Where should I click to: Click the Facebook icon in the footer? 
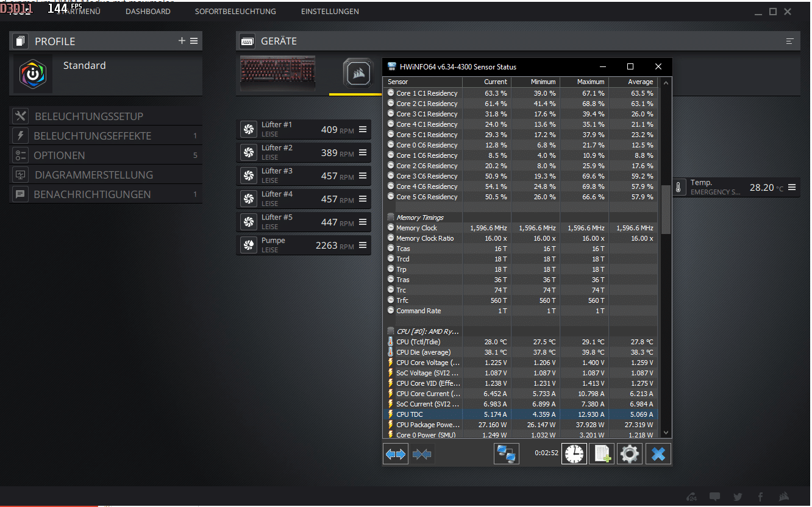(760, 497)
